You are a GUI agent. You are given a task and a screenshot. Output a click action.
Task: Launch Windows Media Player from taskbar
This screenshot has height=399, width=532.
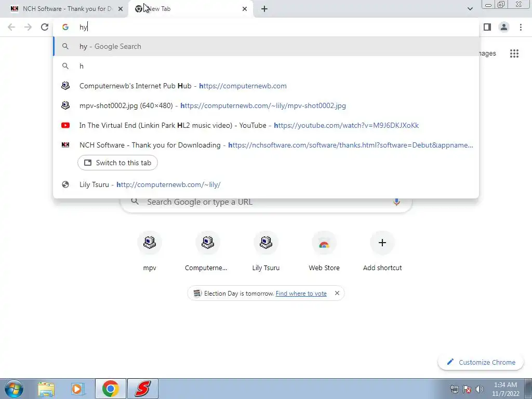(78, 389)
